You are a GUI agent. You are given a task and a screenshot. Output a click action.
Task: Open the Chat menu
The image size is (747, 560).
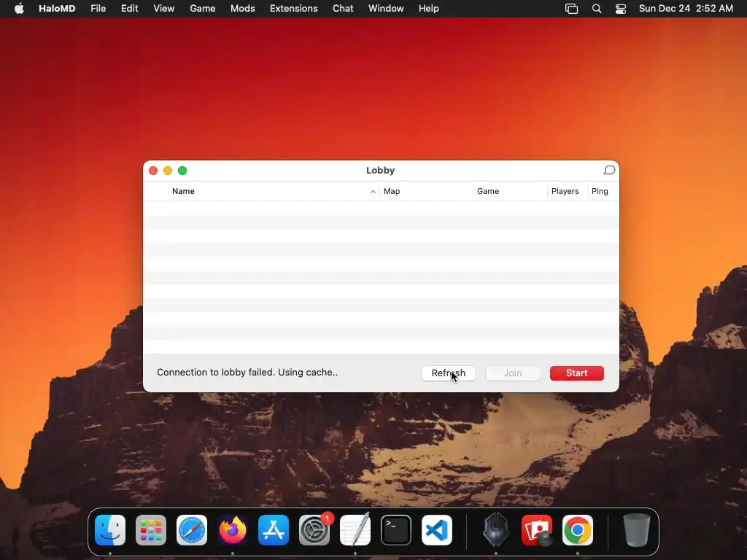pos(343,9)
